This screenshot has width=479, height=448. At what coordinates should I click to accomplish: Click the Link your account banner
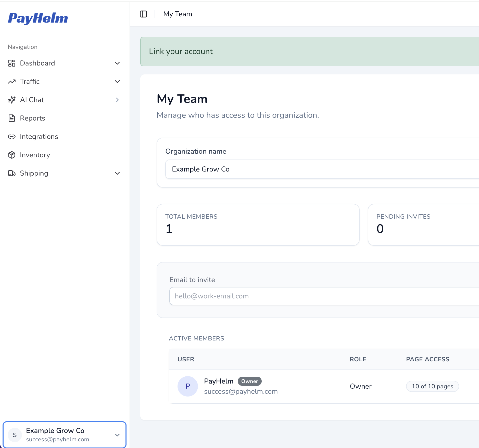pos(310,51)
